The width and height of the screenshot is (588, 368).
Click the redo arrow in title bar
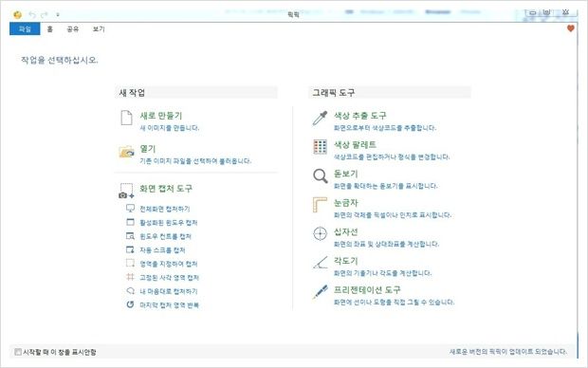pyautogui.click(x=45, y=14)
